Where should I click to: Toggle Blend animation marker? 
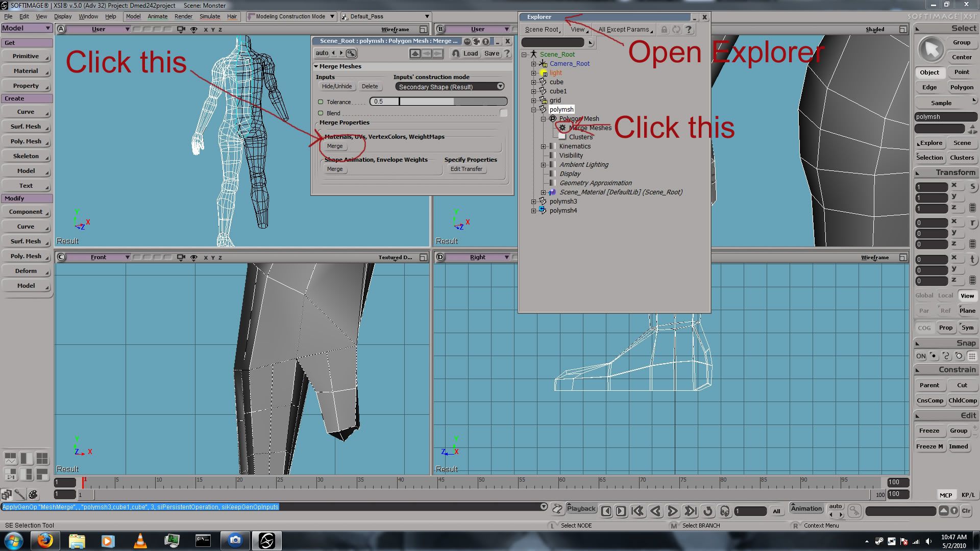click(x=321, y=113)
